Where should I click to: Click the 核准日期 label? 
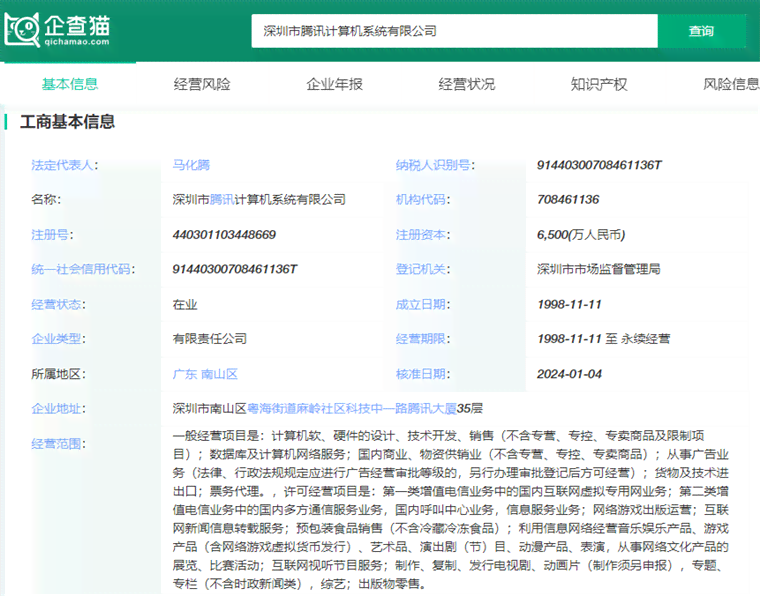tap(421, 374)
